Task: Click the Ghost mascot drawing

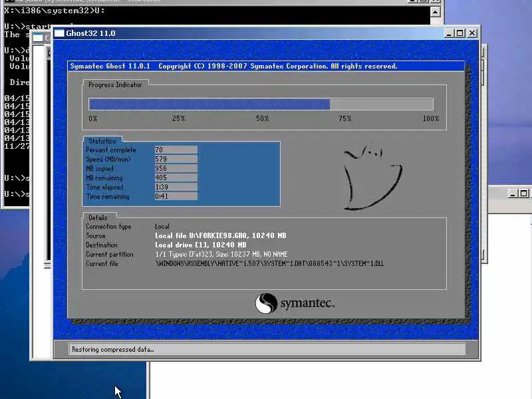Action: point(372,178)
